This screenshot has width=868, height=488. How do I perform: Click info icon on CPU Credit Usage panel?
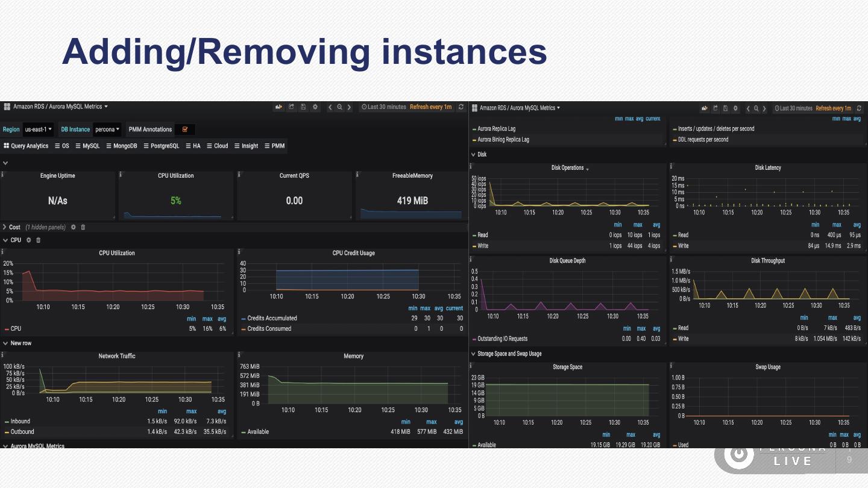[239, 252]
